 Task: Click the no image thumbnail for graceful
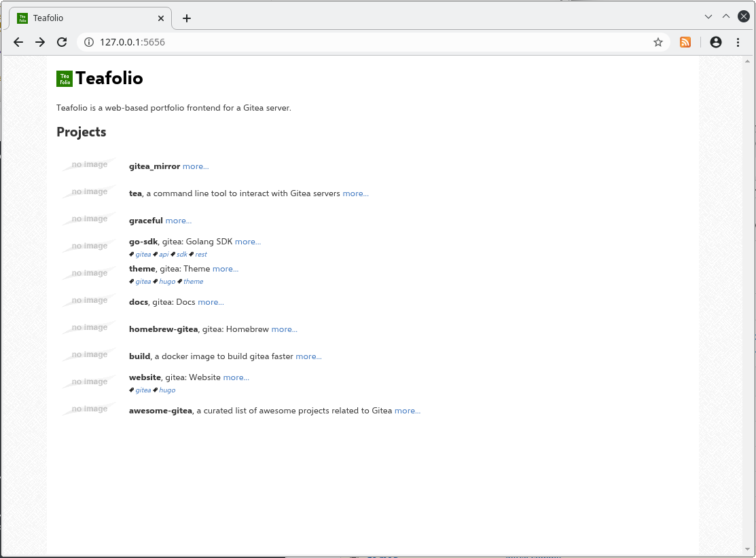[90, 219]
